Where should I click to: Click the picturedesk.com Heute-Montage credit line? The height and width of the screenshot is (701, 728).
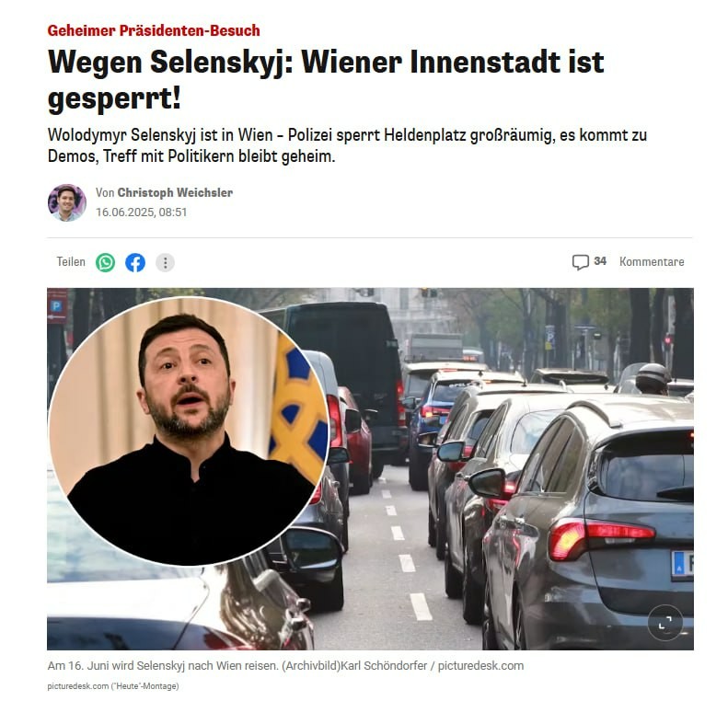[x=113, y=686]
